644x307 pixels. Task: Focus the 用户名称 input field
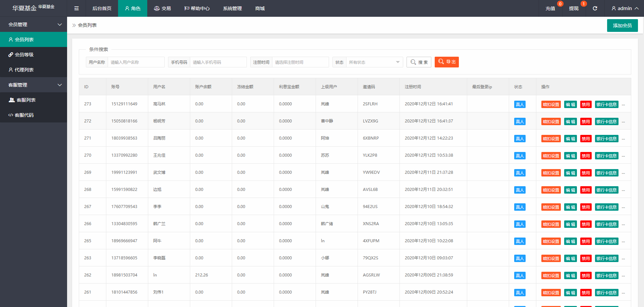136,62
